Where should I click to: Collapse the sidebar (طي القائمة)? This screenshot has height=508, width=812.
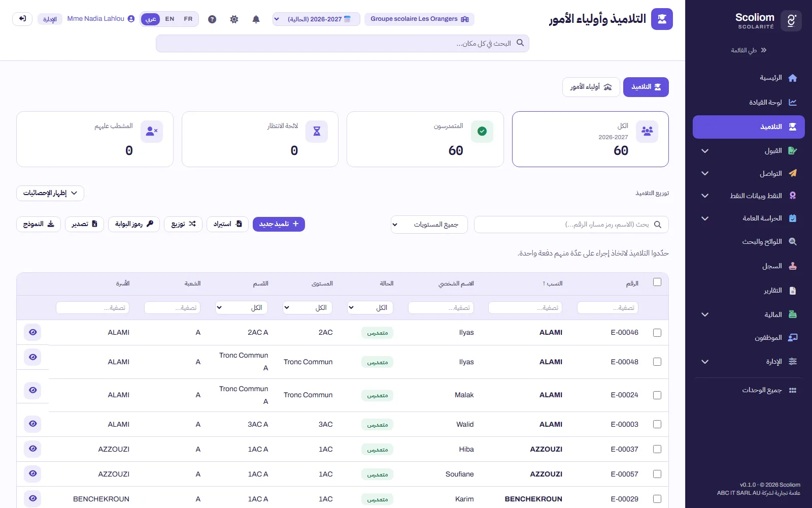(x=749, y=50)
